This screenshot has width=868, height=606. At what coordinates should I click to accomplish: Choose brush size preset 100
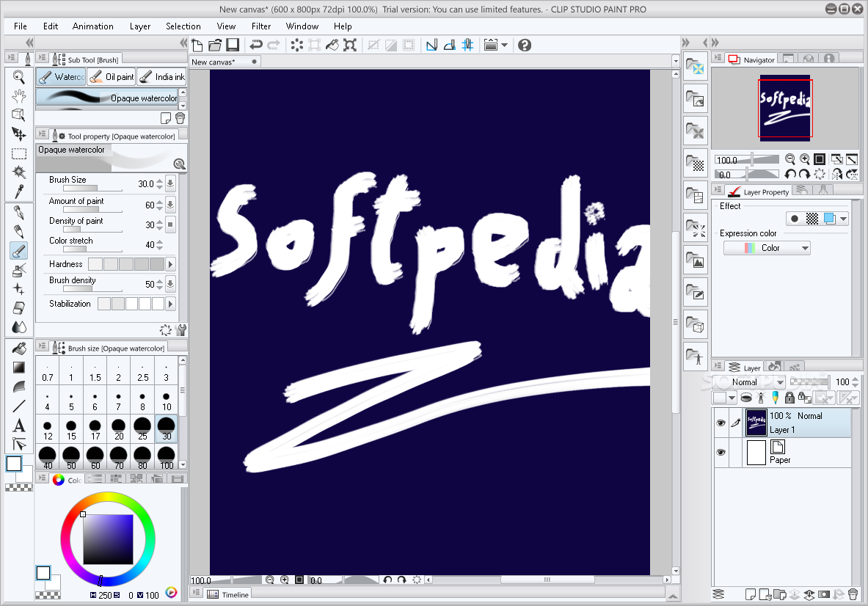point(166,458)
